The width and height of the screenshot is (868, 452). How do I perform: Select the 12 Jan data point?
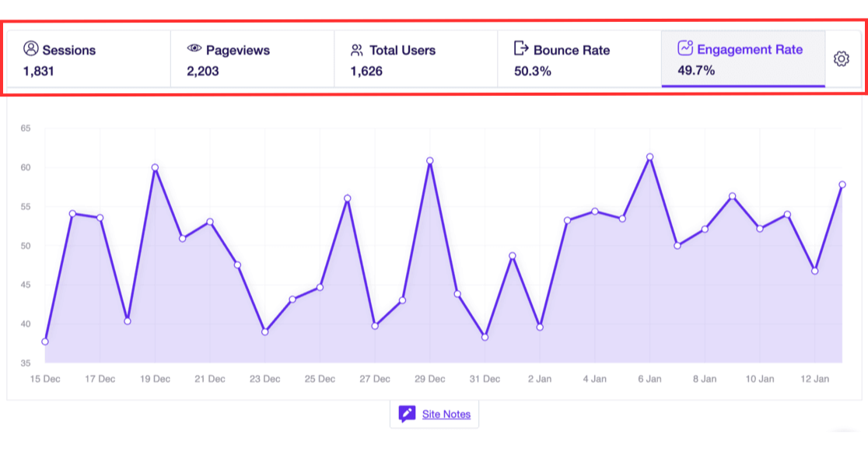(815, 271)
